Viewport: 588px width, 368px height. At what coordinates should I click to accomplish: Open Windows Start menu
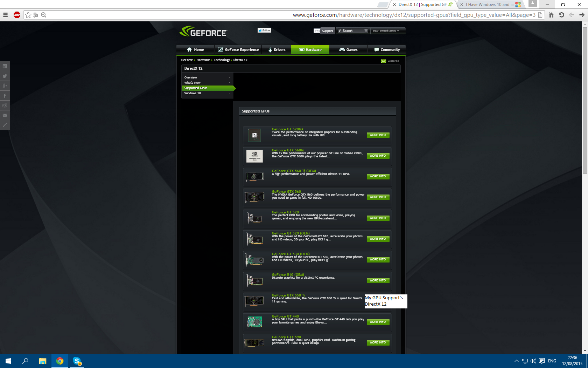[8, 361]
